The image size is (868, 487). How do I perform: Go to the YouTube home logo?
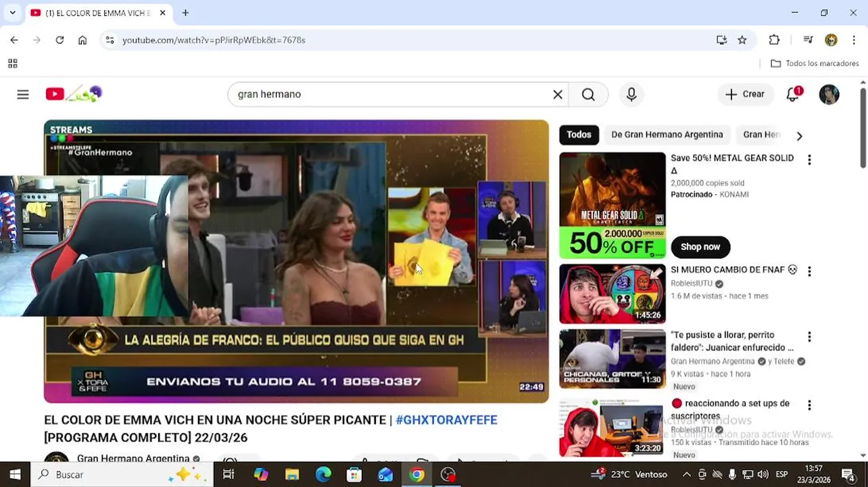(73, 94)
